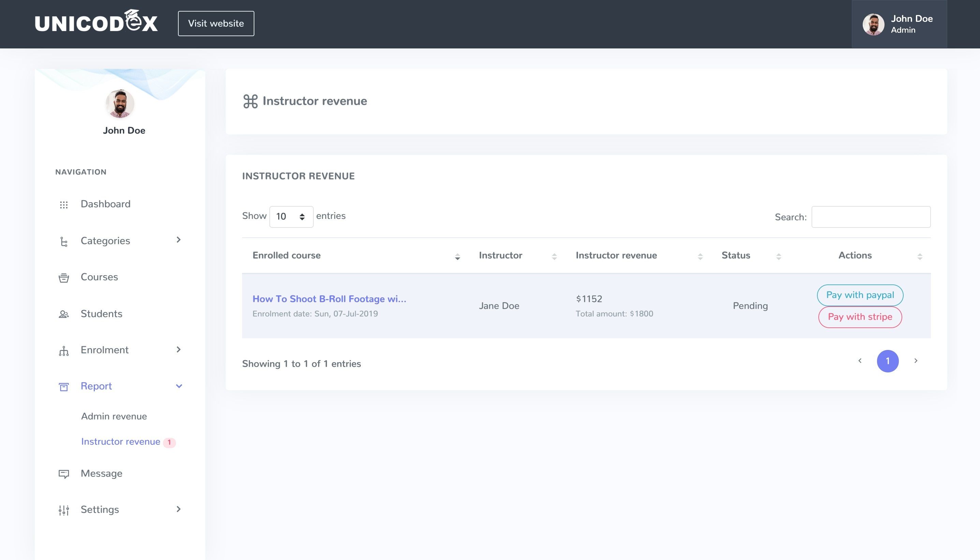Click the Dashboard grid icon
This screenshot has width=980, height=560.
click(64, 205)
